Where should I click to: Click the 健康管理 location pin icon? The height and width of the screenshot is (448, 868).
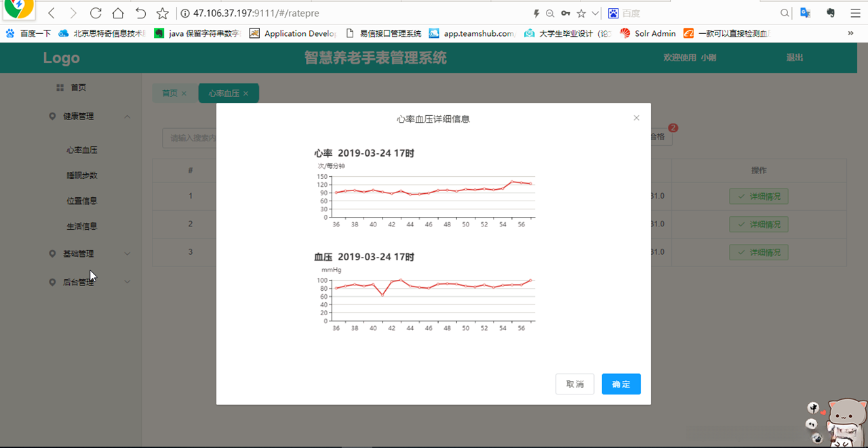52,116
